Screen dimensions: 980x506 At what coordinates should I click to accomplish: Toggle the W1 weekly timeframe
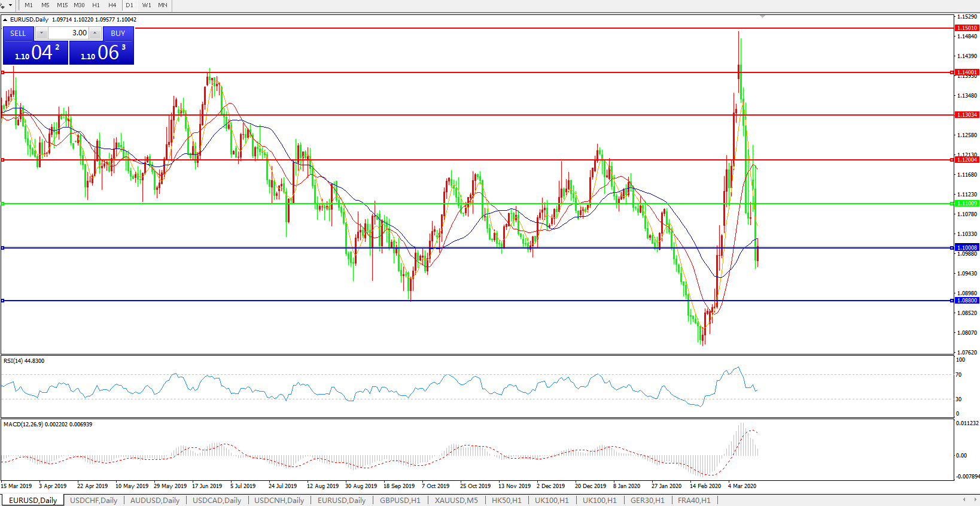pos(147,5)
